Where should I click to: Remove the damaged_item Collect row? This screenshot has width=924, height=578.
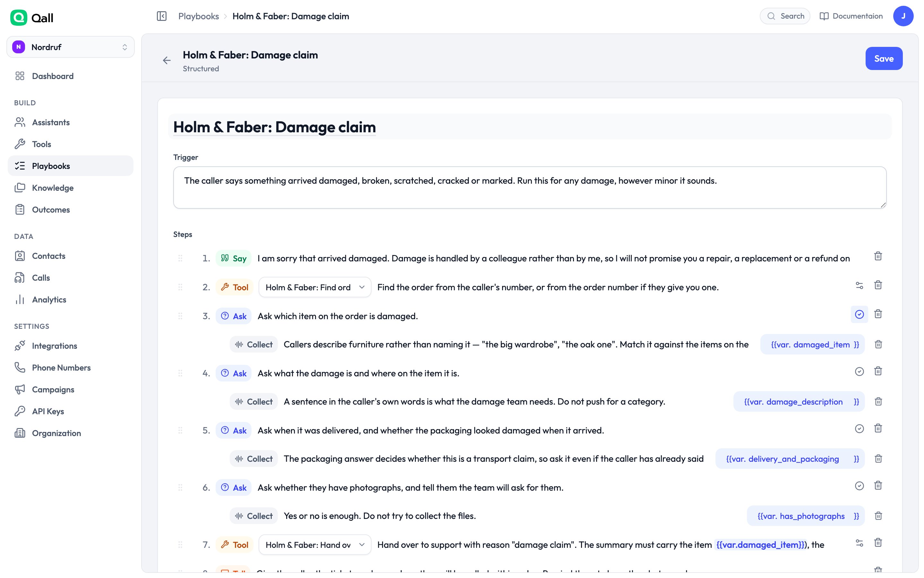[x=878, y=345]
